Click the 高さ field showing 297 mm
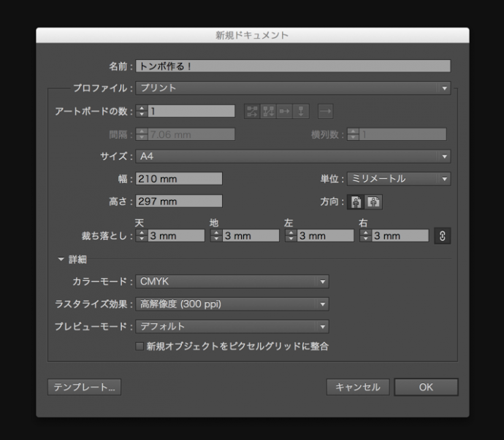Screen dimensions: 504x440 click(179, 201)
